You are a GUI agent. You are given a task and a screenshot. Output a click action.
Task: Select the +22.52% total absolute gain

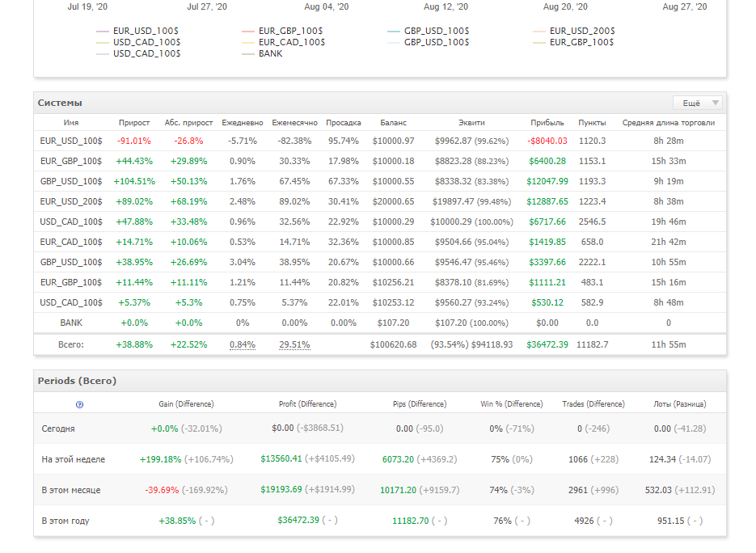pos(188,344)
